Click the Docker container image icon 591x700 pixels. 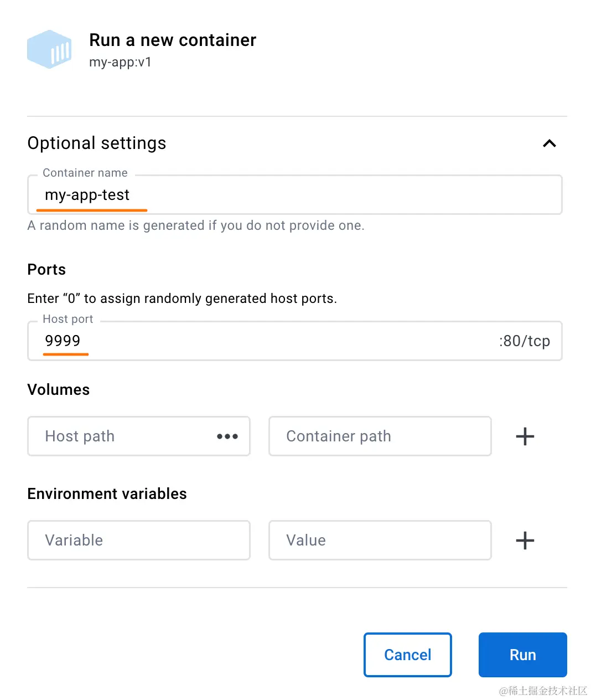point(49,49)
